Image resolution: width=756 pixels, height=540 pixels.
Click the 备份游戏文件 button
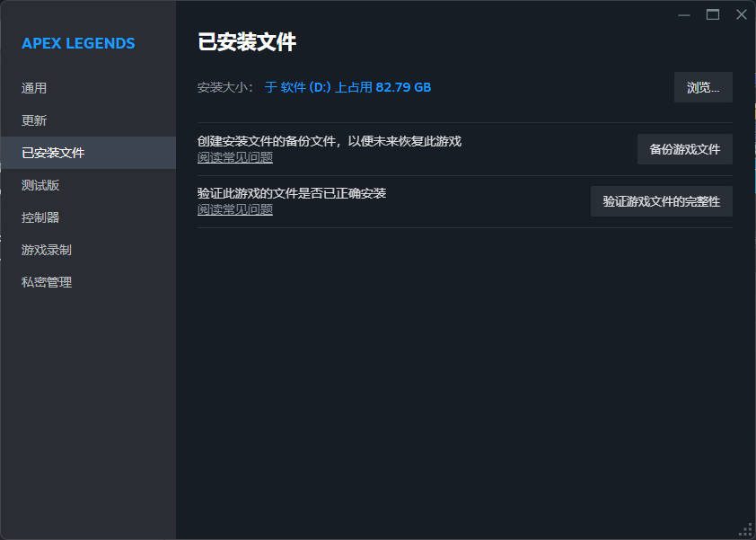[x=685, y=149]
